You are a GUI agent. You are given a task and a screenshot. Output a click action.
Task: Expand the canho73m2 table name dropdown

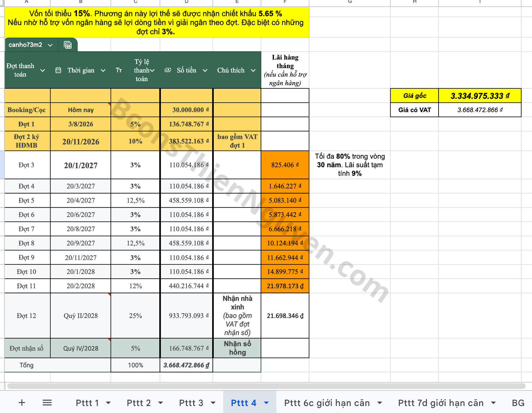coord(50,45)
